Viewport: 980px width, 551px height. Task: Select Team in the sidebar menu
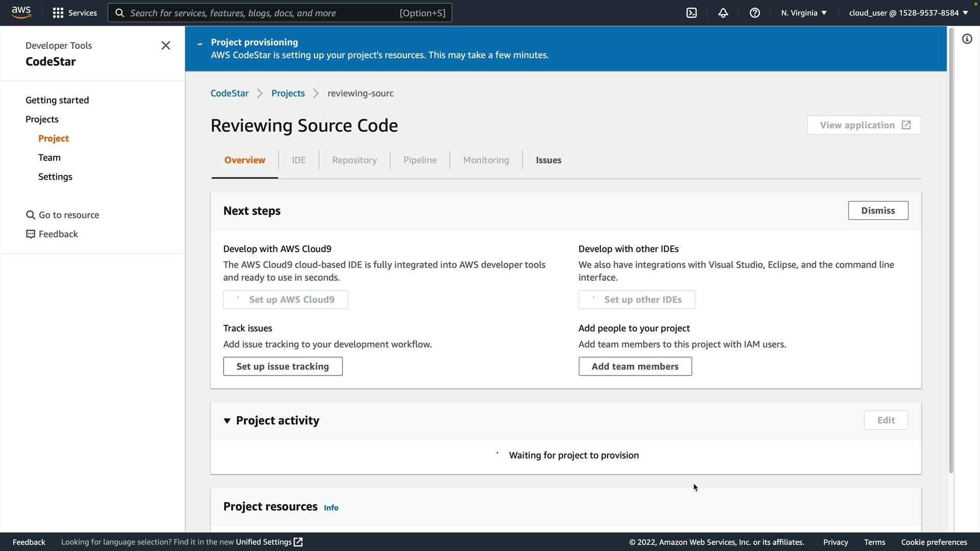click(49, 158)
